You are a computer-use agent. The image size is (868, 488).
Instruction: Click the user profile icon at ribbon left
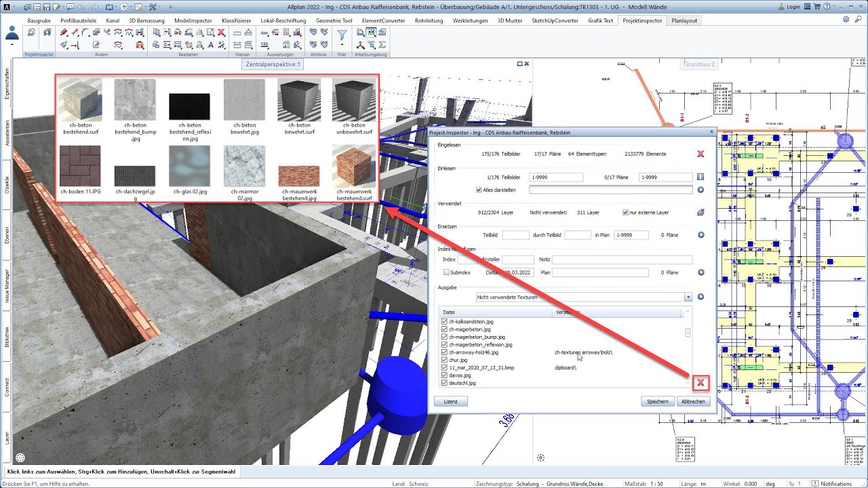coord(12,33)
